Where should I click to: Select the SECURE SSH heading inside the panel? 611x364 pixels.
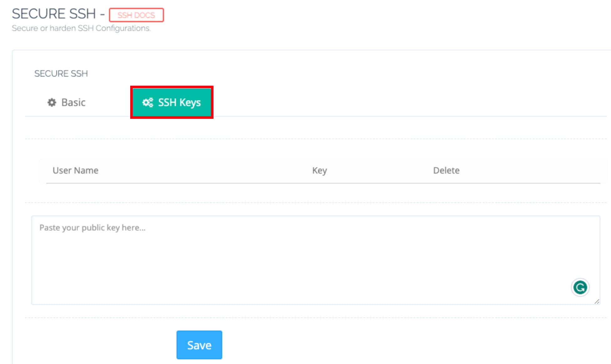(x=61, y=73)
